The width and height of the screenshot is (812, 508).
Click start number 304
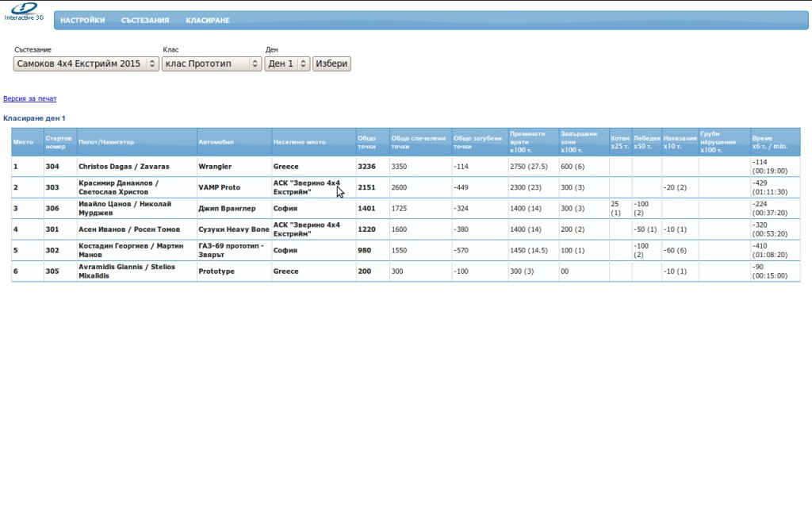(52, 167)
